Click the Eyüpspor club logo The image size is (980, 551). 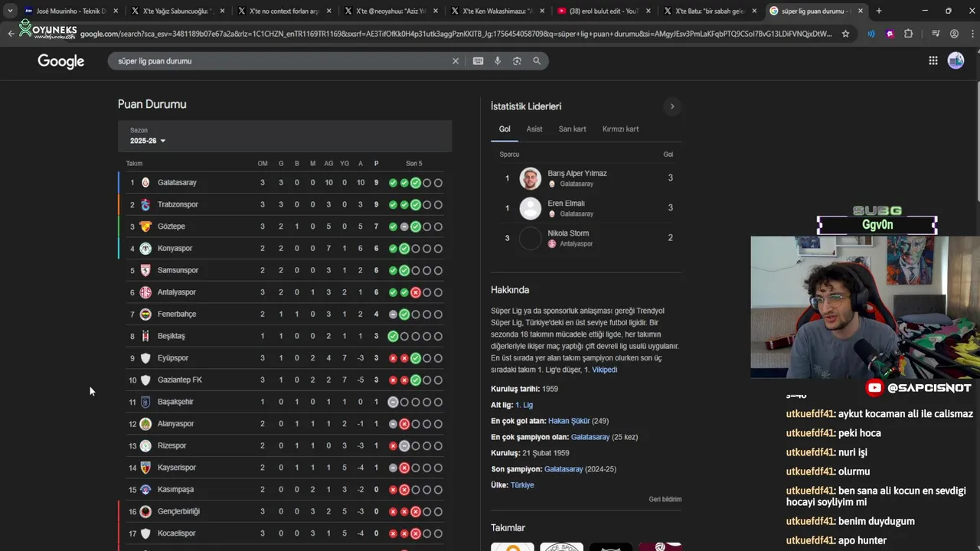click(x=145, y=358)
